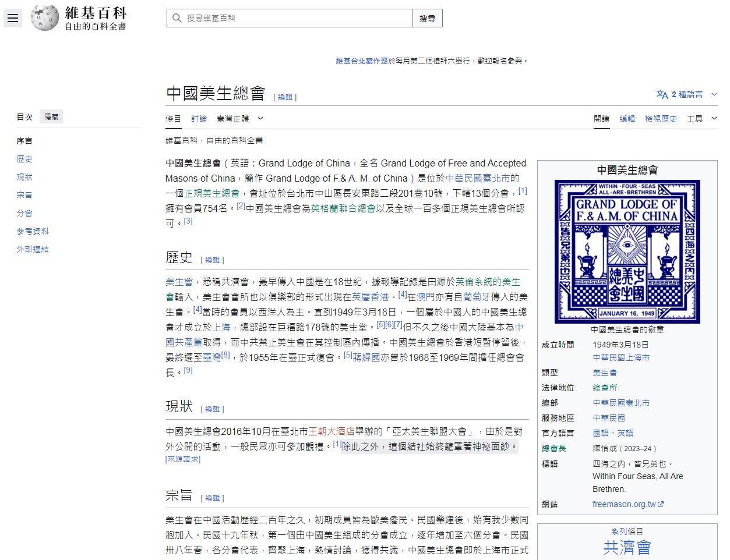Click the magnifier icon in search box
The height and width of the screenshot is (560, 730).
click(x=177, y=19)
